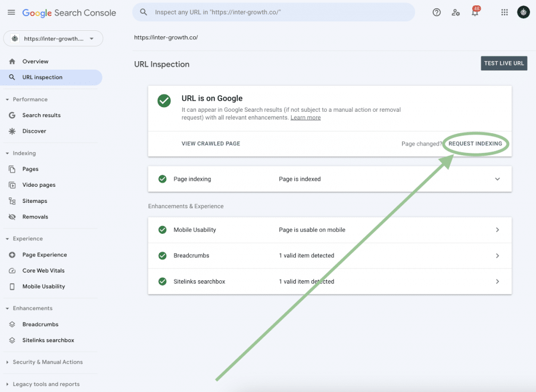Click the Page is usable on mobile text
The height and width of the screenshot is (392, 536).
coord(312,230)
